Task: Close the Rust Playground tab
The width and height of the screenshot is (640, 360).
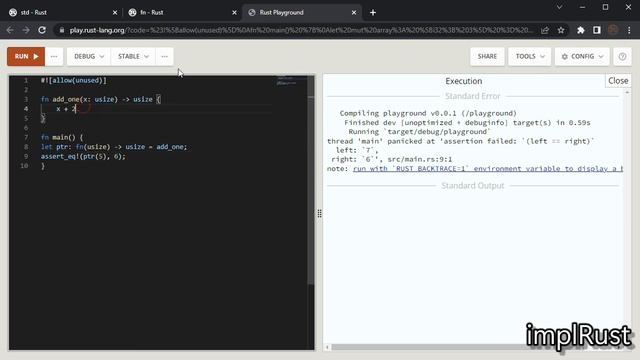Action: pyautogui.click(x=354, y=13)
